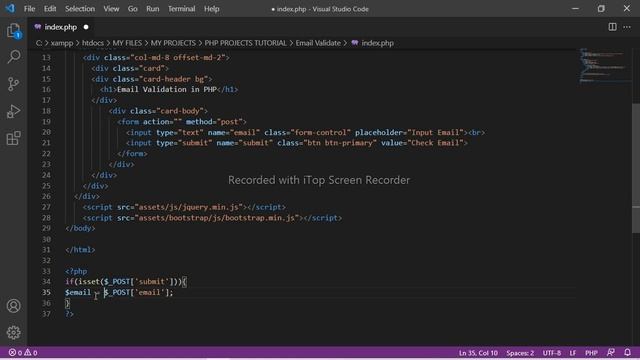The height and width of the screenshot is (360, 640).
Task: Click Ln 35, Col 10 in status bar
Action: tap(478, 353)
